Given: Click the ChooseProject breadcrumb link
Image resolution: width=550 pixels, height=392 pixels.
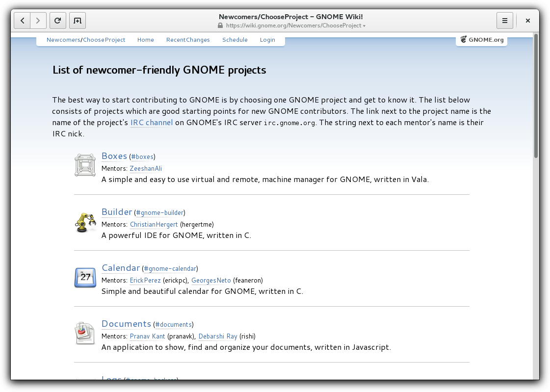Looking at the screenshot, I should [104, 40].
